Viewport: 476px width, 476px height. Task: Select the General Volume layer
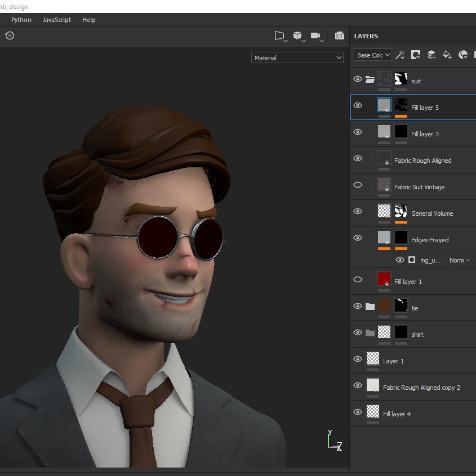coord(431,213)
